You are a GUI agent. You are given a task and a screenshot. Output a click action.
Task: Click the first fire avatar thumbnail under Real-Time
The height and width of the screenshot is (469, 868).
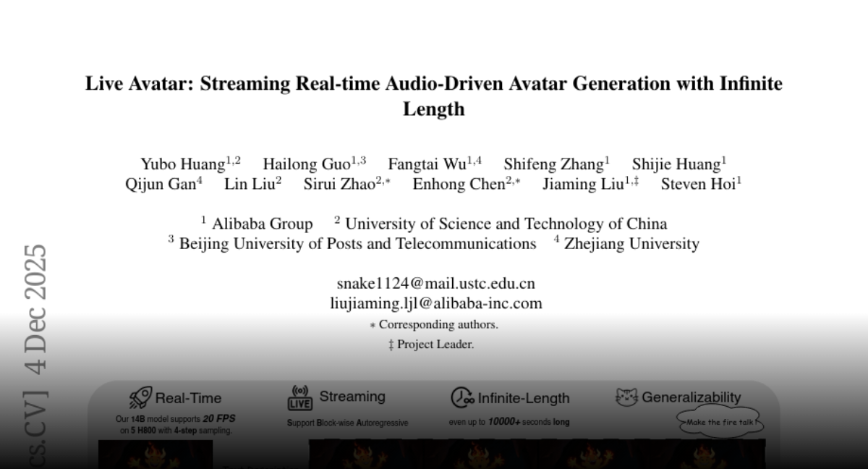tap(156, 455)
